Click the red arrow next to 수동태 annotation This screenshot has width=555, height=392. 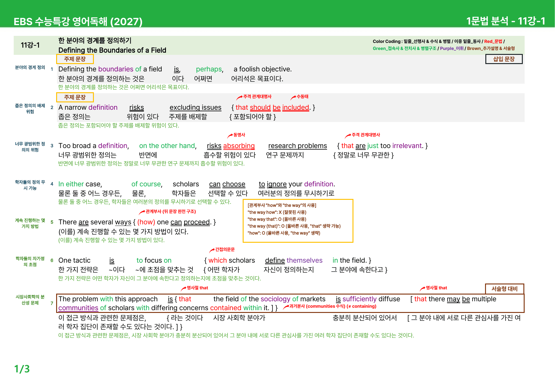click(x=293, y=97)
